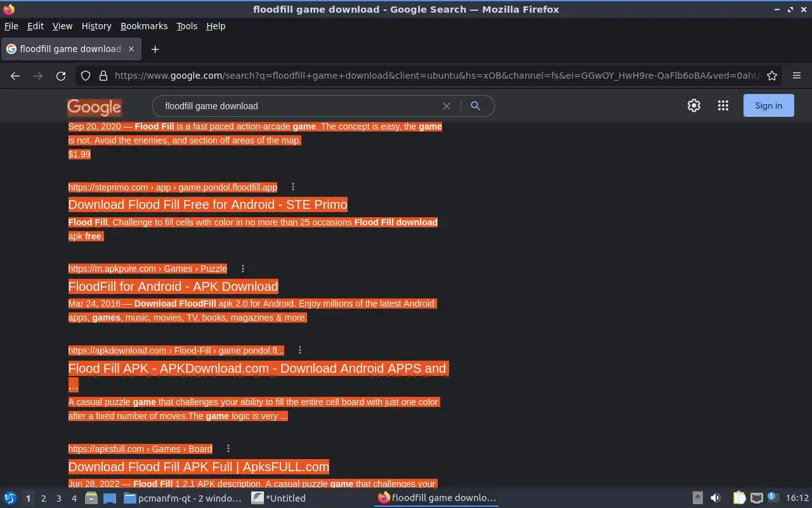812x508 pixels.
Task: Switch to virtual desktop 4
Action: [74, 498]
